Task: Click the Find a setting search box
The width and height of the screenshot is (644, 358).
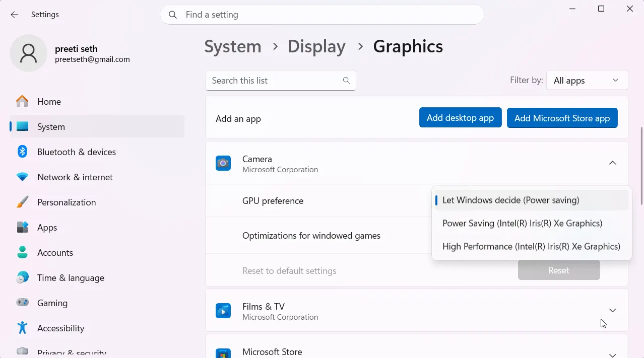Action: [x=322, y=15]
